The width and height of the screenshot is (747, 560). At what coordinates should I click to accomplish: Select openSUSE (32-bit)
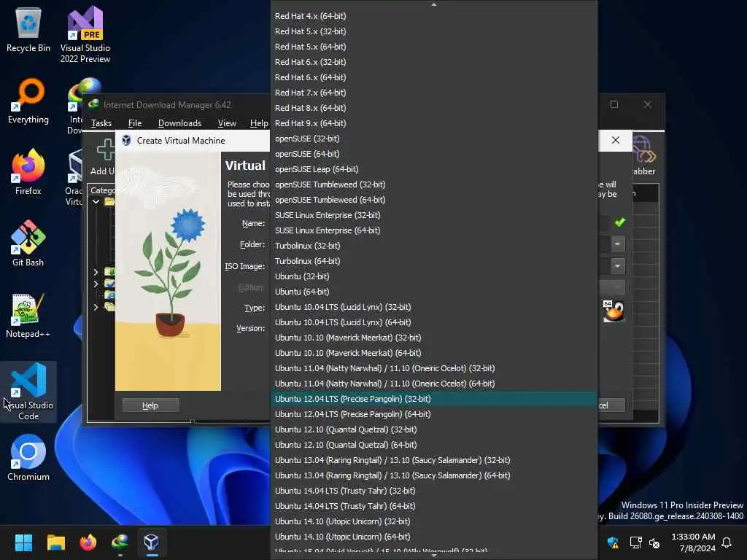click(x=433, y=139)
